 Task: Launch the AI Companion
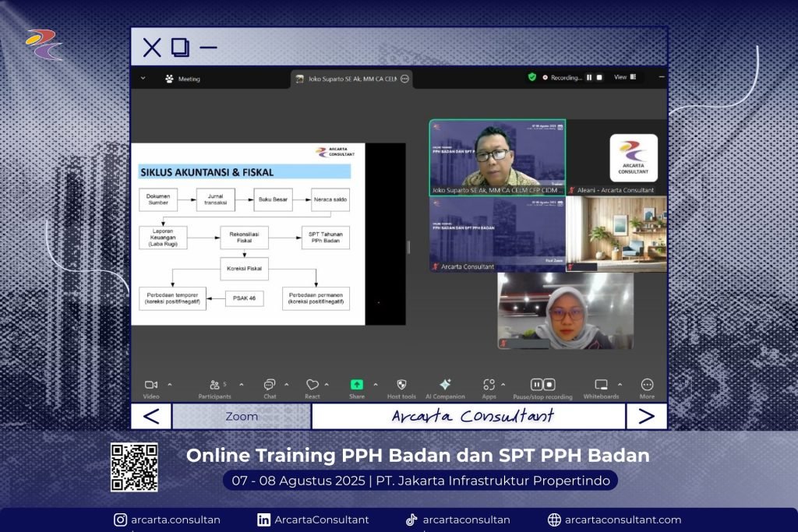coord(445,385)
